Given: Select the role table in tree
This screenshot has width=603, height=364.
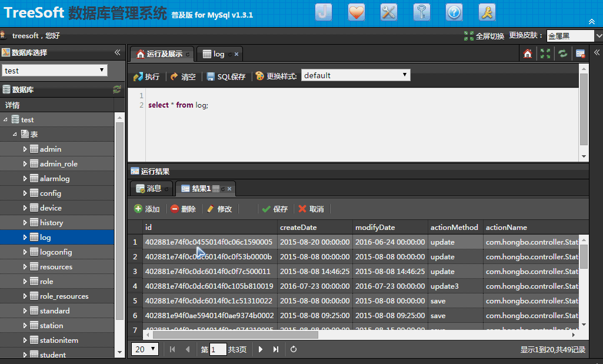Looking at the screenshot, I should (x=46, y=281).
